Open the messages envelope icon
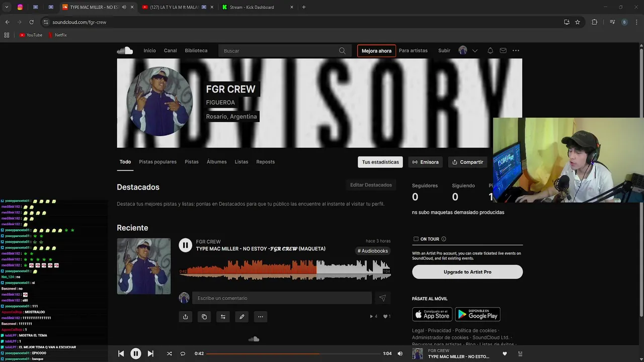 [x=503, y=50]
